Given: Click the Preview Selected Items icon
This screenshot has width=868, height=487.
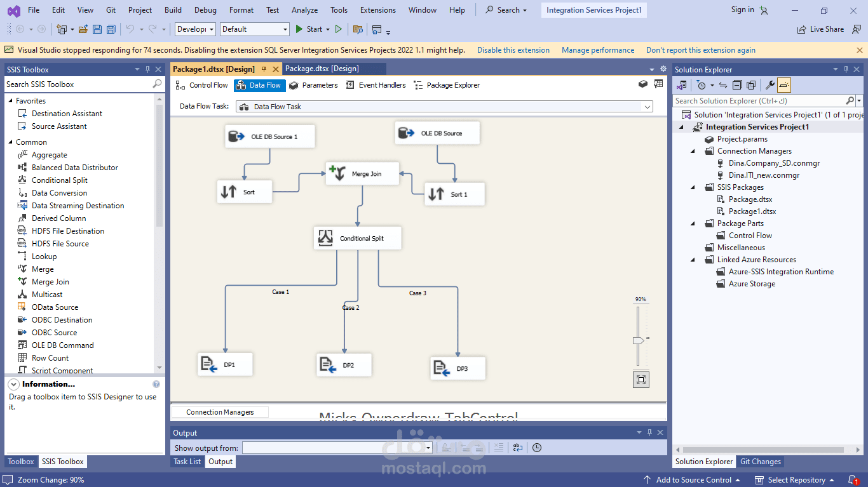Looking at the screenshot, I should 784,85.
